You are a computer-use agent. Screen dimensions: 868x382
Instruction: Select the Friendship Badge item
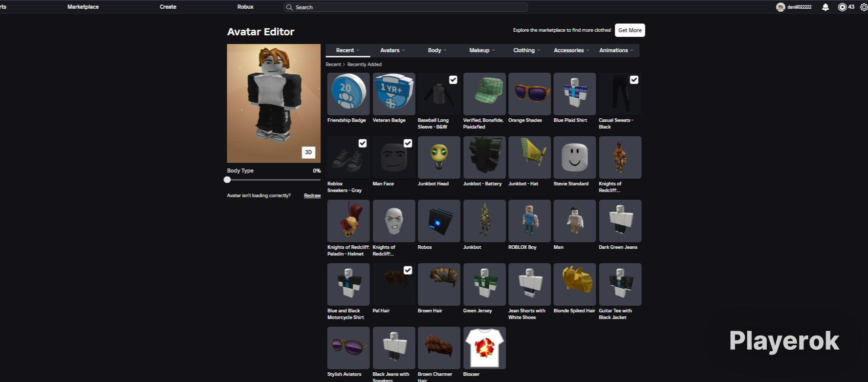[349, 94]
